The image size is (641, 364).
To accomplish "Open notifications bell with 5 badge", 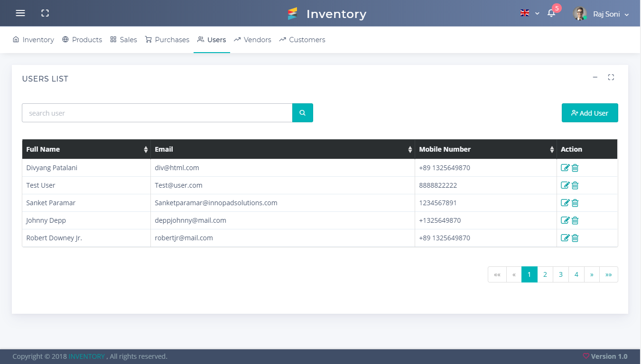I will (551, 13).
